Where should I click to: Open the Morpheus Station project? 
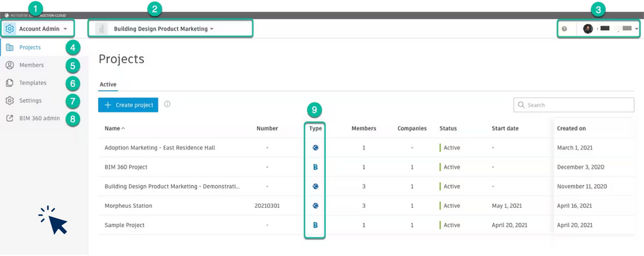(128, 205)
